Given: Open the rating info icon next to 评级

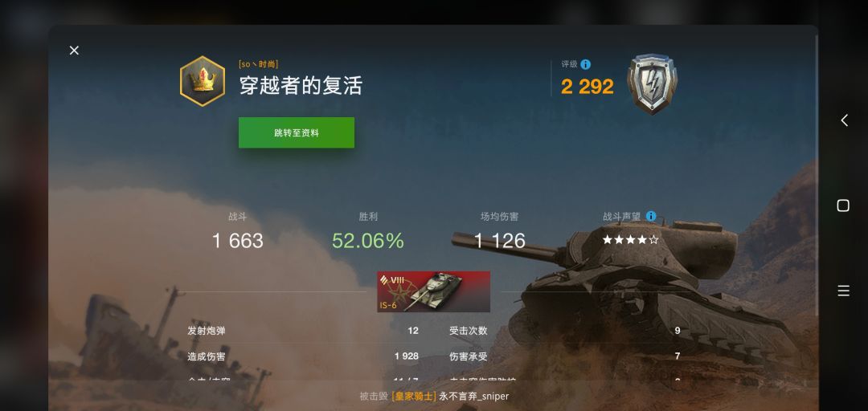Looking at the screenshot, I should click(585, 65).
